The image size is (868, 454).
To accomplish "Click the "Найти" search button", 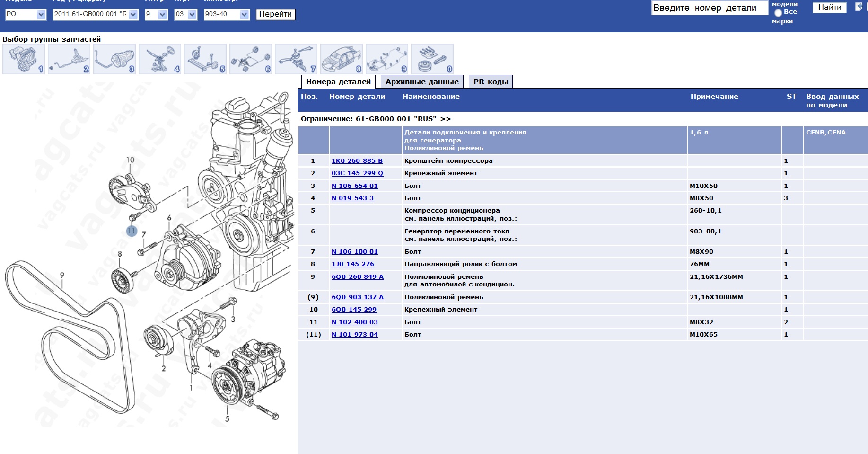I will point(830,8).
